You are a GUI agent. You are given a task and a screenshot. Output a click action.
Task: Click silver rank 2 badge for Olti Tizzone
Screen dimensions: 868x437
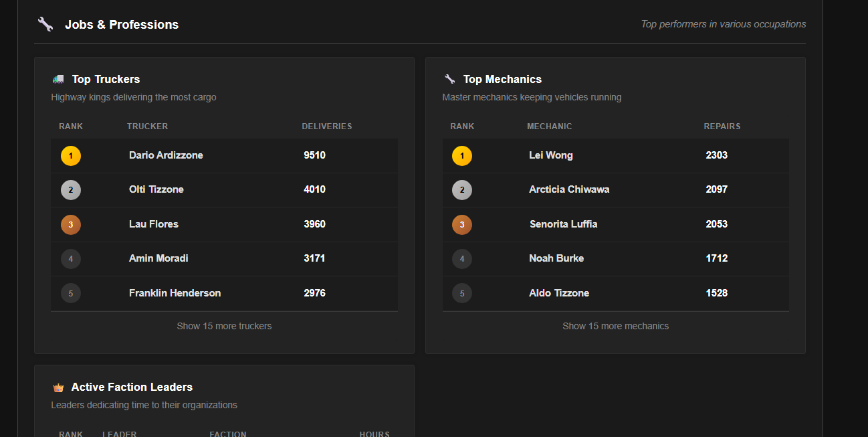[x=71, y=190]
